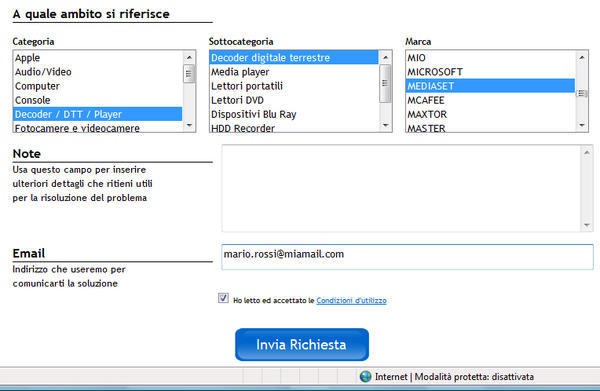The width and height of the screenshot is (600, 391).
Task: Click Note area scrollbar up arrow
Action: point(587,153)
